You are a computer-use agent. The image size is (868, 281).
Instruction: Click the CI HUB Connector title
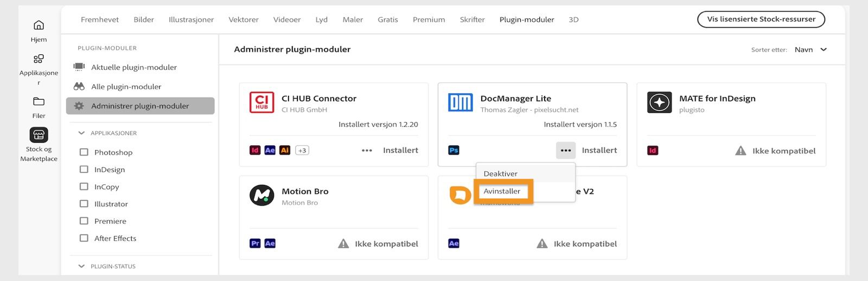(x=319, y=98)
